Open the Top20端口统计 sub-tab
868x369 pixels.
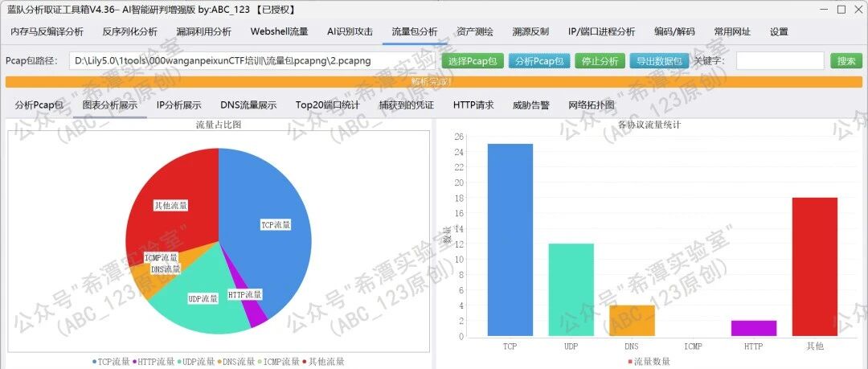pyautogui.click(x=328, y=105)
